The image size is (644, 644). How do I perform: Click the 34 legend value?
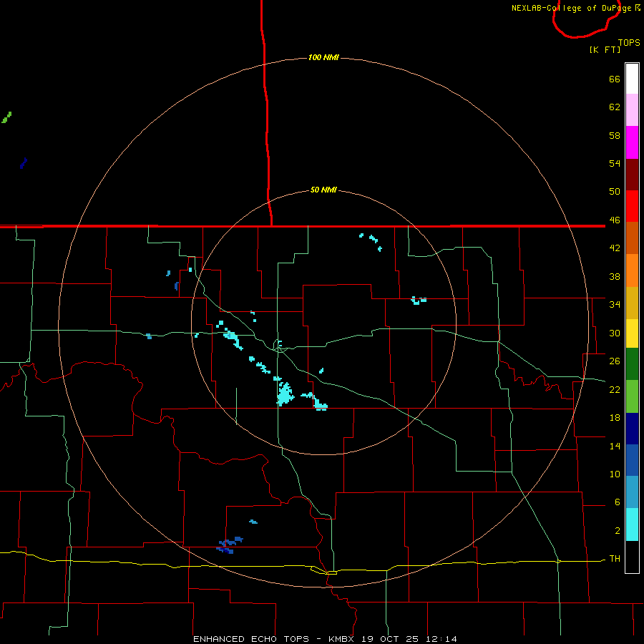[615, 305]
